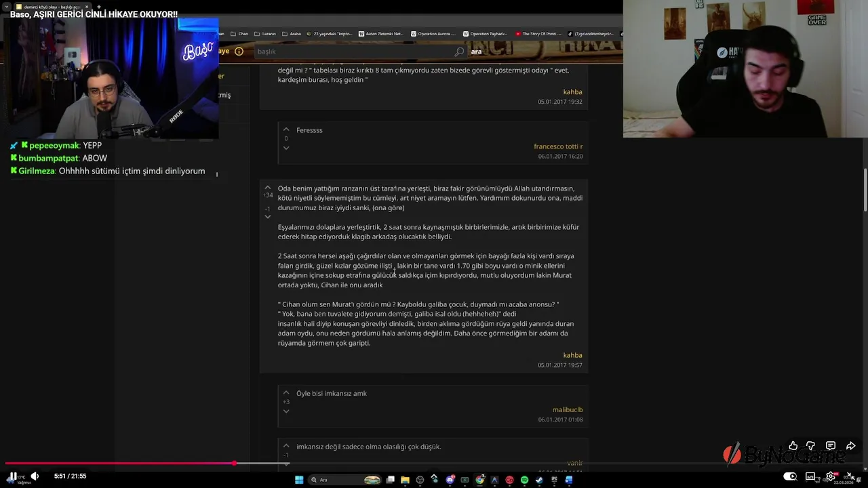Screen dimensions: 868x488
Task: Open kahba profile under 19:57 entry
Action: [x=572, y=355]
